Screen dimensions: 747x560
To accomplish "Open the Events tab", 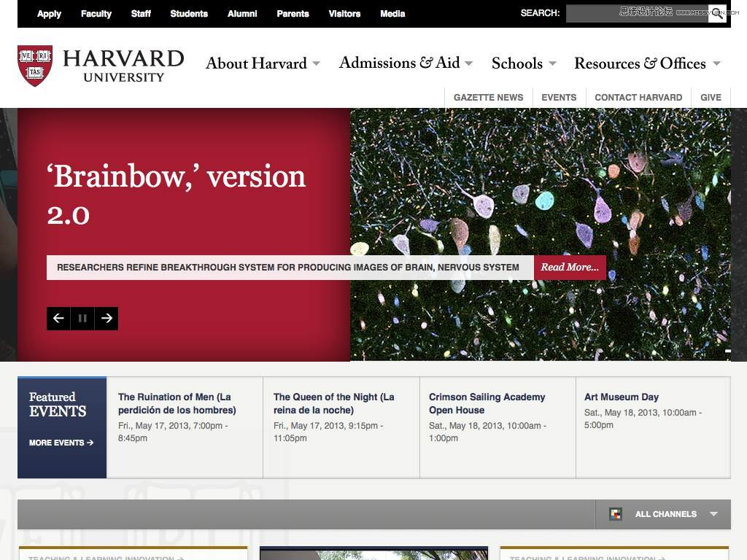I will (559, 98).
